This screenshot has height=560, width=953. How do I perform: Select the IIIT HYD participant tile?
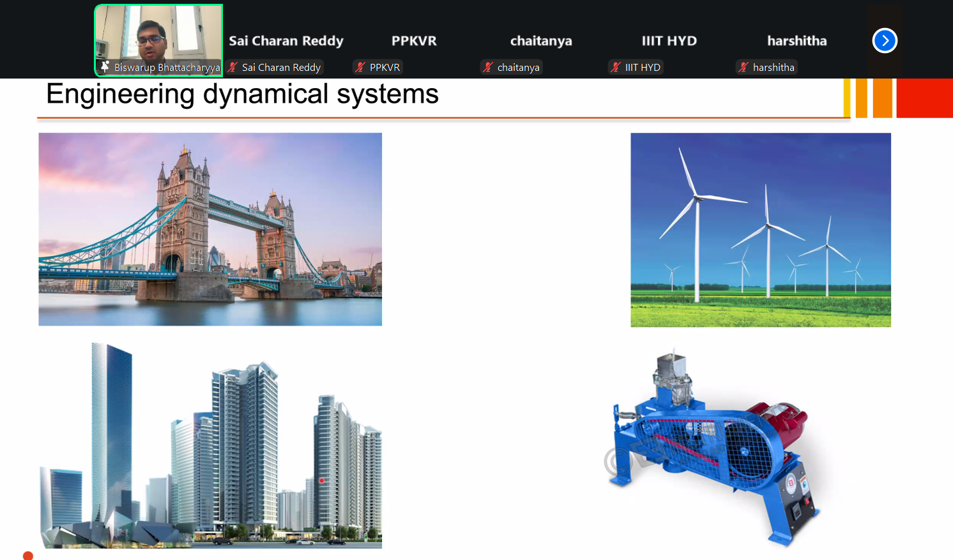point(669,41)
